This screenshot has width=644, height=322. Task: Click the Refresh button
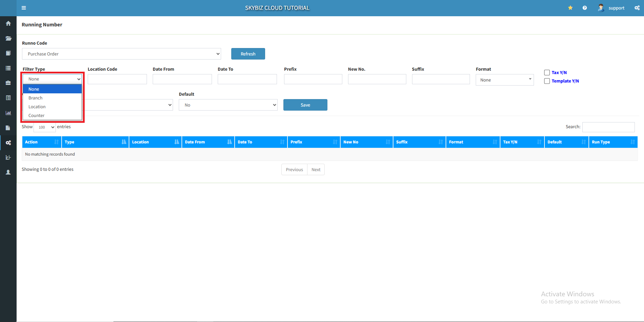coord(248,54)
